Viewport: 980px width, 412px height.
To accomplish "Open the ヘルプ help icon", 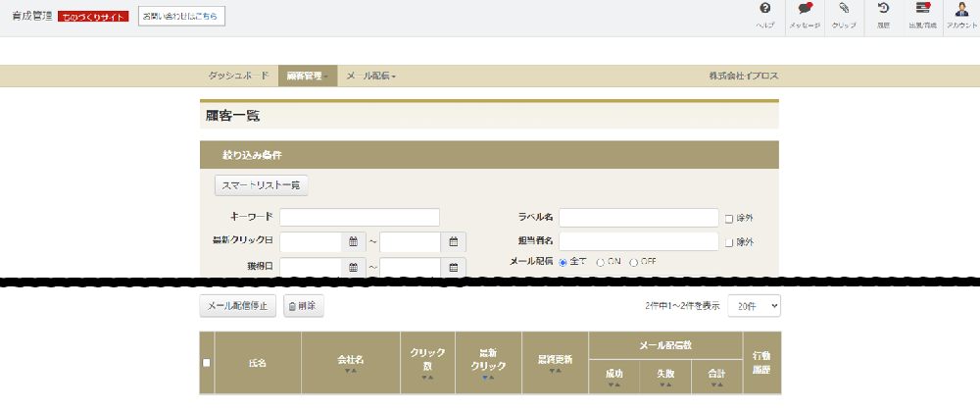I will coord(764,10).
